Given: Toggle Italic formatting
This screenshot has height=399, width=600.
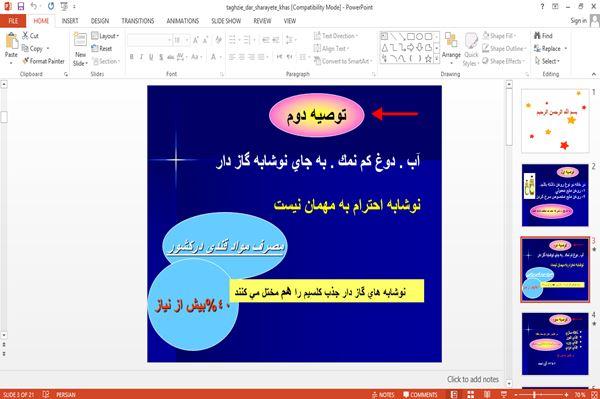Looking at the screenshot, I should (142, 57).
